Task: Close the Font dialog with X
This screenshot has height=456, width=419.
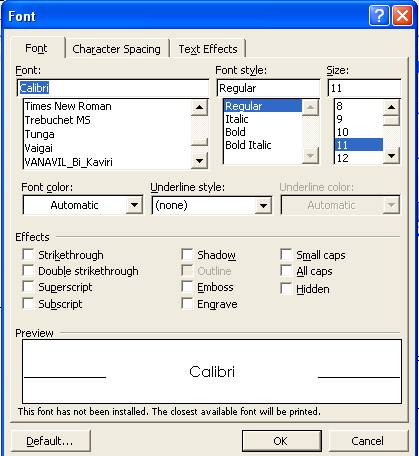Action: [402, 15]
